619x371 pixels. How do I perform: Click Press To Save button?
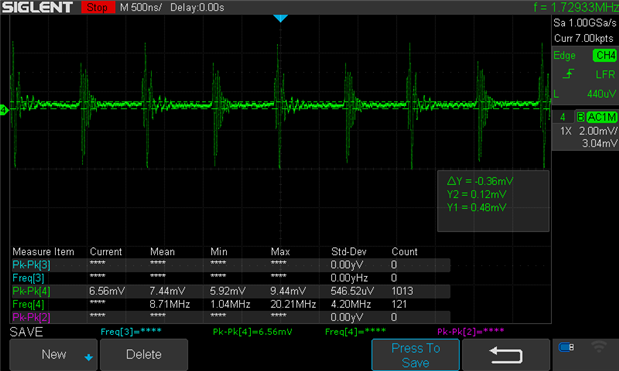click(x=415, y=355)
